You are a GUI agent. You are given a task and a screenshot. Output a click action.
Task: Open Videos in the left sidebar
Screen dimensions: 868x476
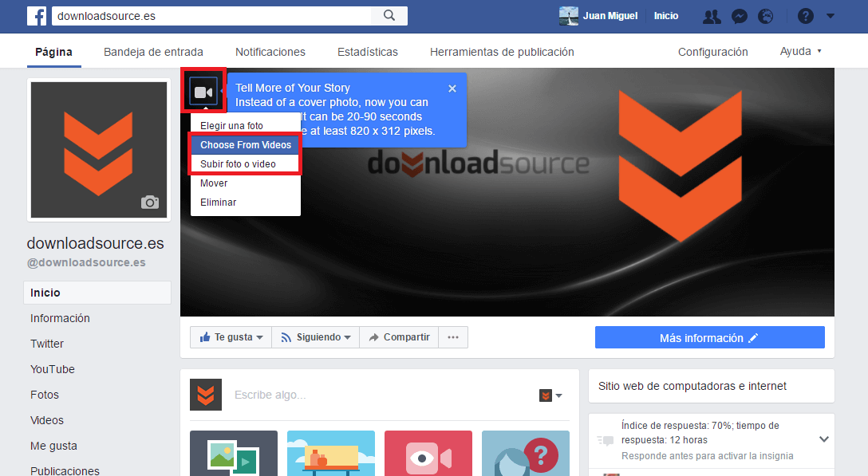47,420
